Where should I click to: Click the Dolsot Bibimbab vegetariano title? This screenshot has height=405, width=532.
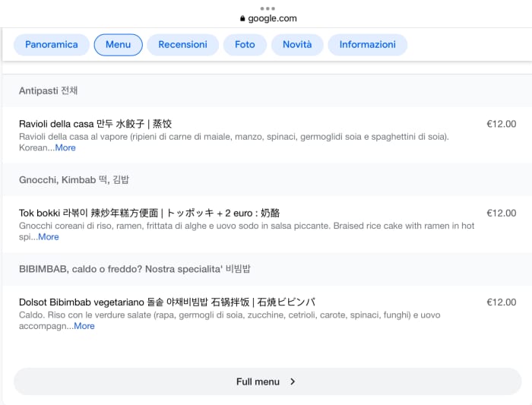(x=167, y=302)
